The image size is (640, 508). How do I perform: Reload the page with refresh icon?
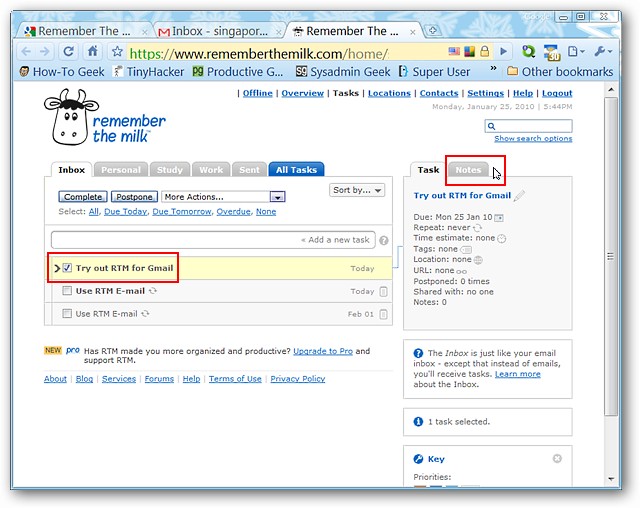(x=69, y=51)
